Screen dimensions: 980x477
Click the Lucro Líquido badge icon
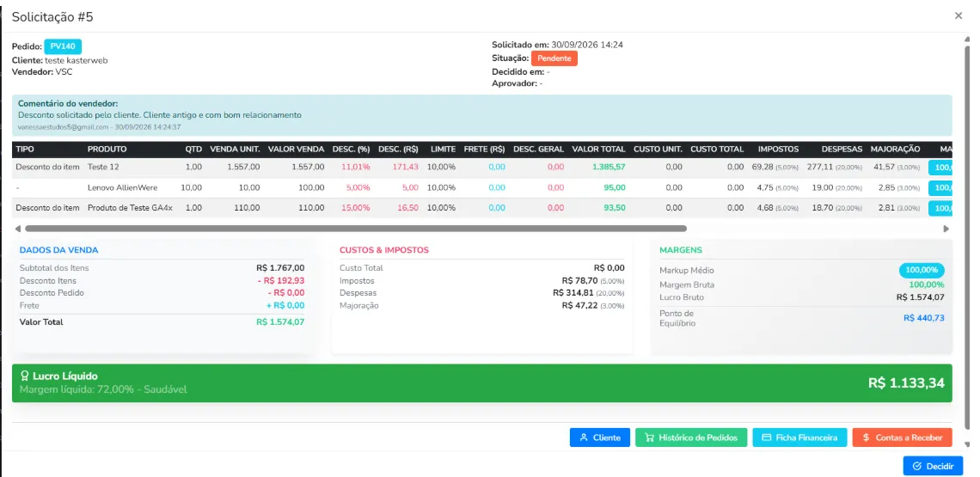pyautogui.click(x=25, y=376)
